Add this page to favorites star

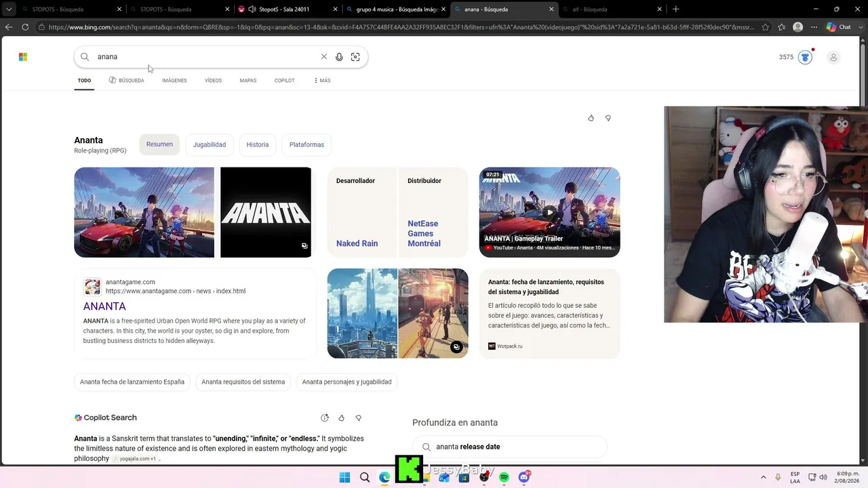click(766, 27)
